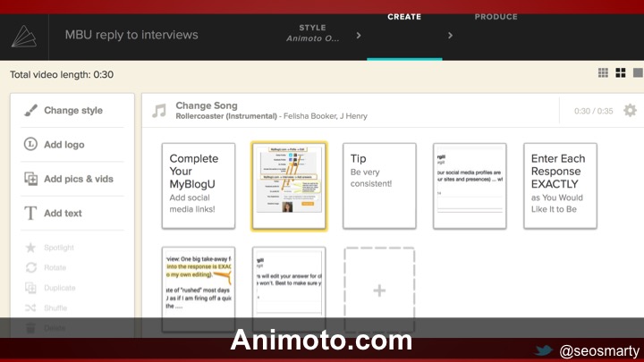Switch to the single large tile view
Image resolution: width=644 pixels, height=362 pixels.
coord(637,73)
